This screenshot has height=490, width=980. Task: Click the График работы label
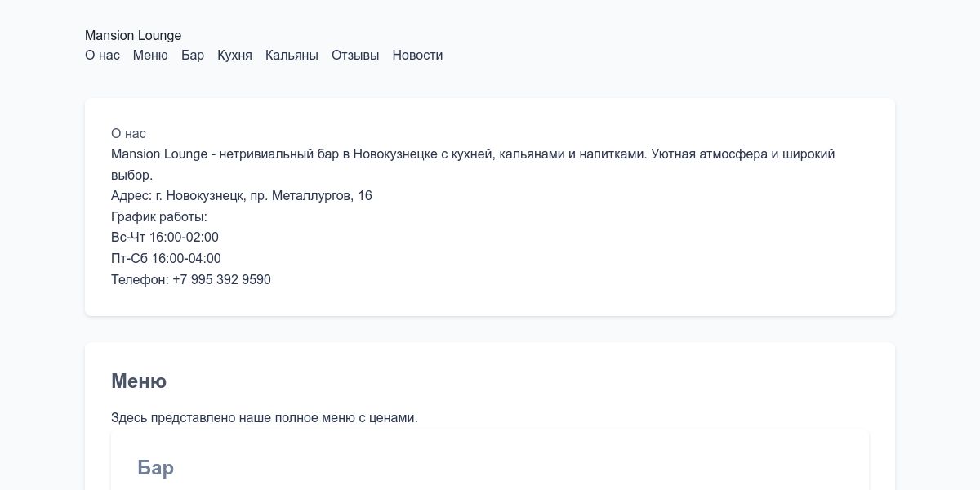pyautogui.click(x=159, y=217)
